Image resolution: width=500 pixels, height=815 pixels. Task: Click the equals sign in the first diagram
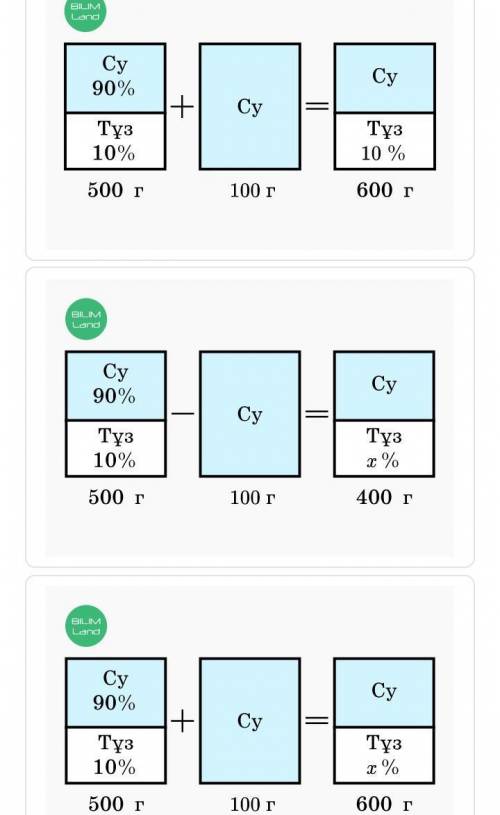tap(317, 106)
